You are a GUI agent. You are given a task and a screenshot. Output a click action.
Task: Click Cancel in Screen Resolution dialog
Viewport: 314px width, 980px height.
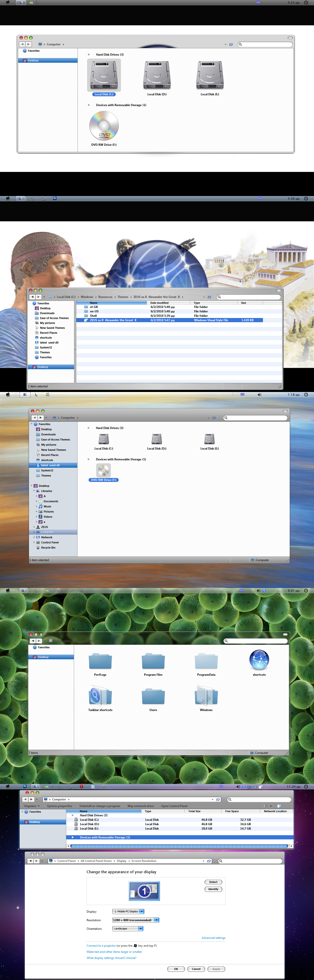click(196, 969)
